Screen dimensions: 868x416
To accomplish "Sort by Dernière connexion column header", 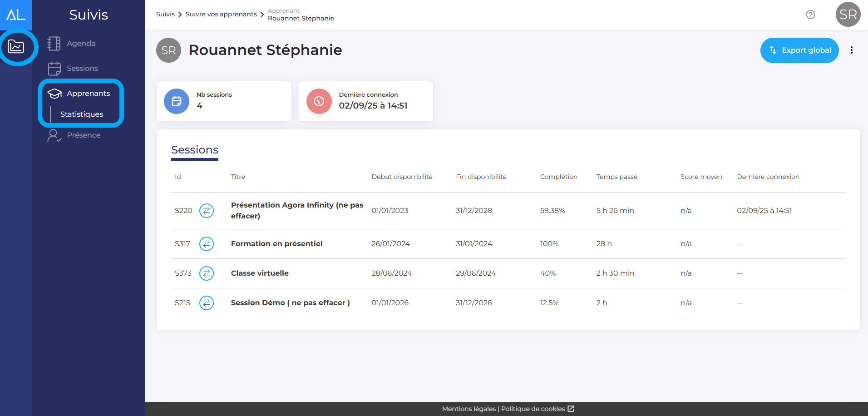I will pos(768,177).
